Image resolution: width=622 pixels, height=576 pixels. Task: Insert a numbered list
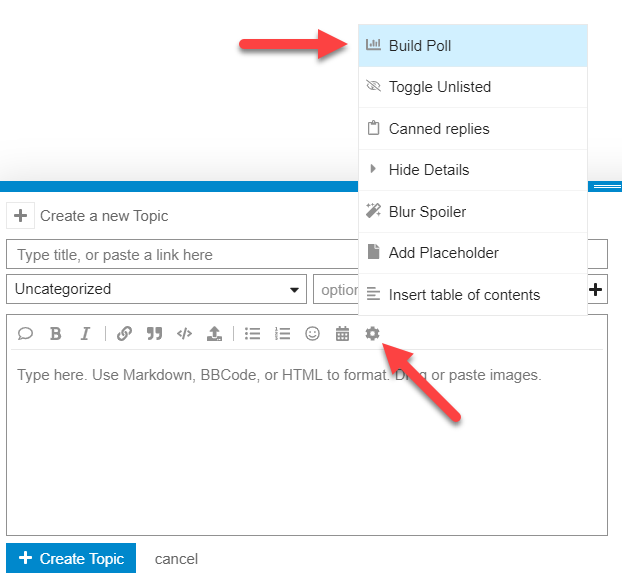(282, 334)
